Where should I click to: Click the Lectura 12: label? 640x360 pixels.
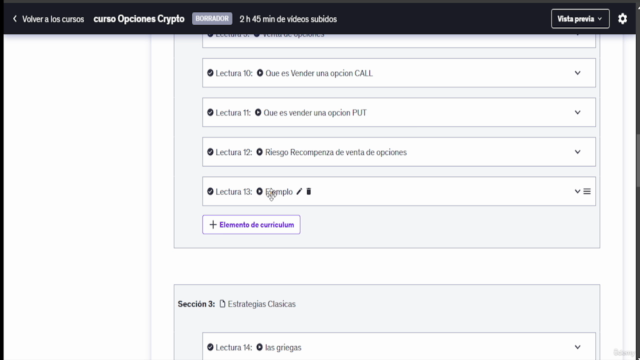(x=234, y=152)
